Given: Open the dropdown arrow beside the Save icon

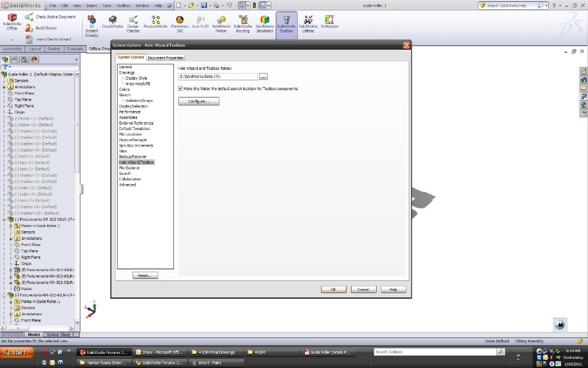Looking at the screenshot, I should pyautogui.click(x=209, y=6).
